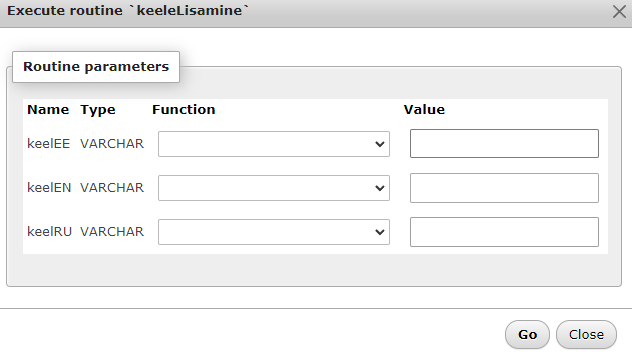
Task: Run the routine with the Go button
Action: tap(527, 335)
